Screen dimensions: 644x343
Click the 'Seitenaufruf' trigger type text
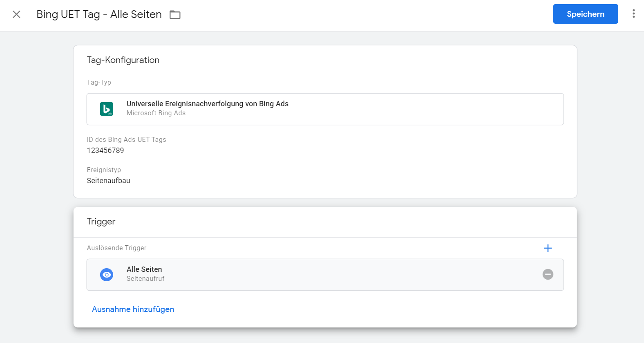point(145,279)
